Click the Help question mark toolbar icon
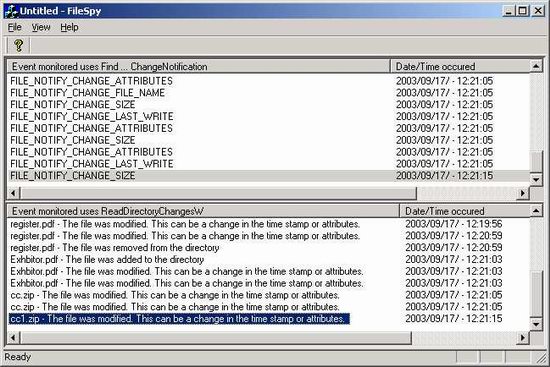 pos(18,45)
